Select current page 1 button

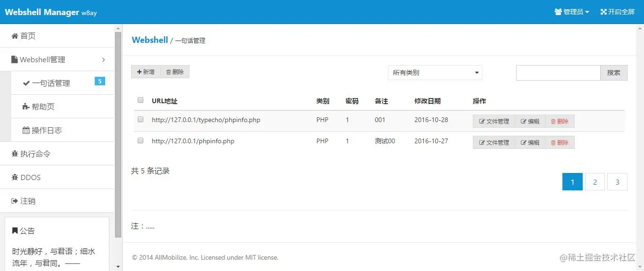(x=573, y=182)
